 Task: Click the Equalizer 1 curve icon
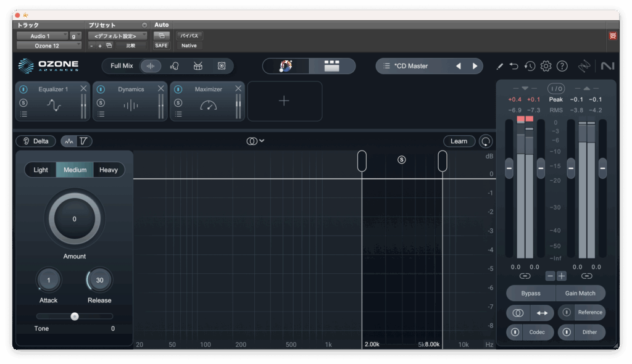pyautogui.click(x=54, y=105)
